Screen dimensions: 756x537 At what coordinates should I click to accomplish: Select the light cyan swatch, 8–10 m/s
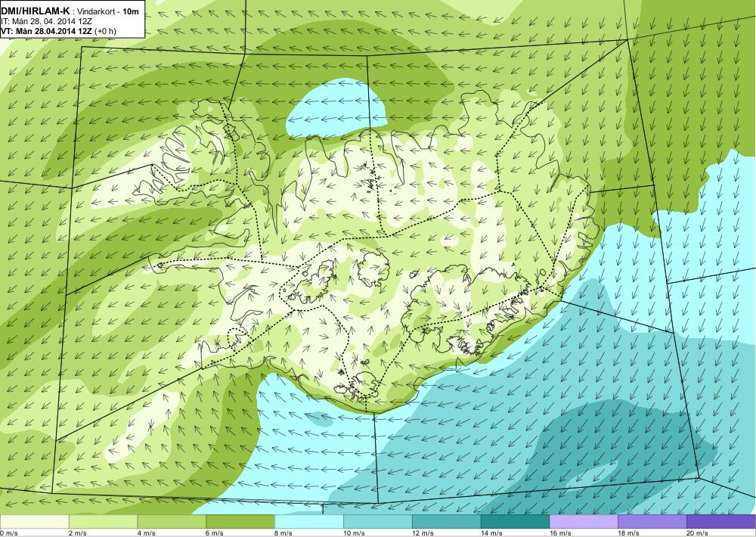coord(309,522)
